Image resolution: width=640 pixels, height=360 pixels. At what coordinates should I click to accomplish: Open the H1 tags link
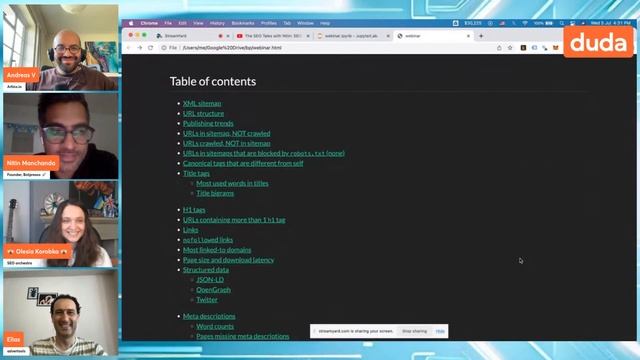coord(194,210)
